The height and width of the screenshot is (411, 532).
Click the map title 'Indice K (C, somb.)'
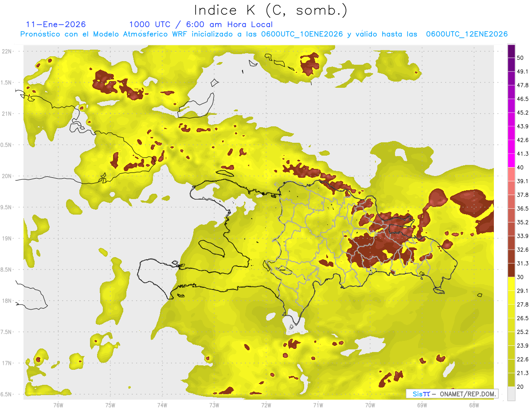[x=271, y=11]
